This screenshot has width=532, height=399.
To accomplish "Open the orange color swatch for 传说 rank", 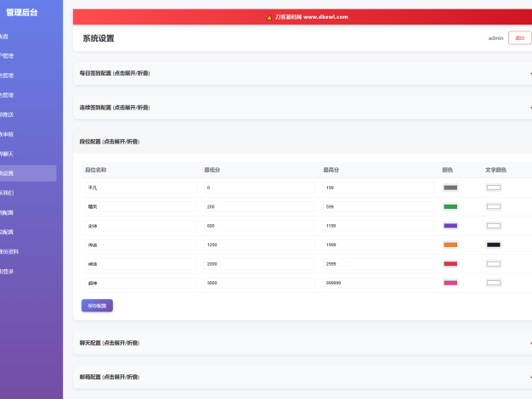I will (450, 244).
